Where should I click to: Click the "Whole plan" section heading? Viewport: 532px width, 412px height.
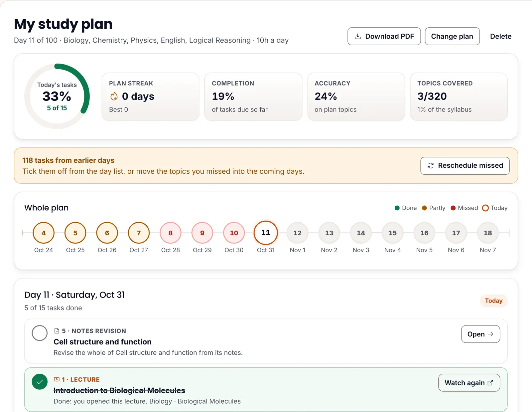[47, 208]
